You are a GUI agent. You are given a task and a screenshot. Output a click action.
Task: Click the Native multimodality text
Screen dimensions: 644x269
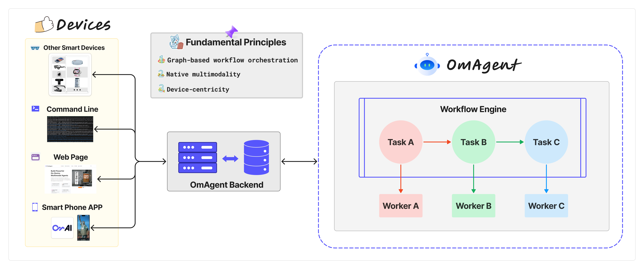[x=203, y=74]
